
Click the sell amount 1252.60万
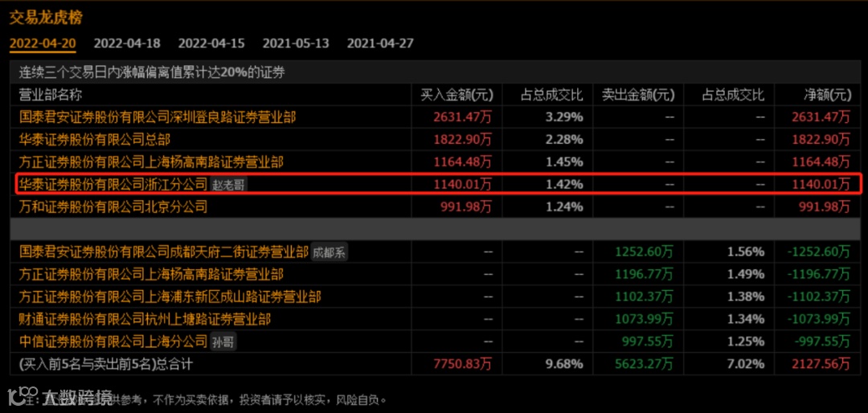pos(645,252)
